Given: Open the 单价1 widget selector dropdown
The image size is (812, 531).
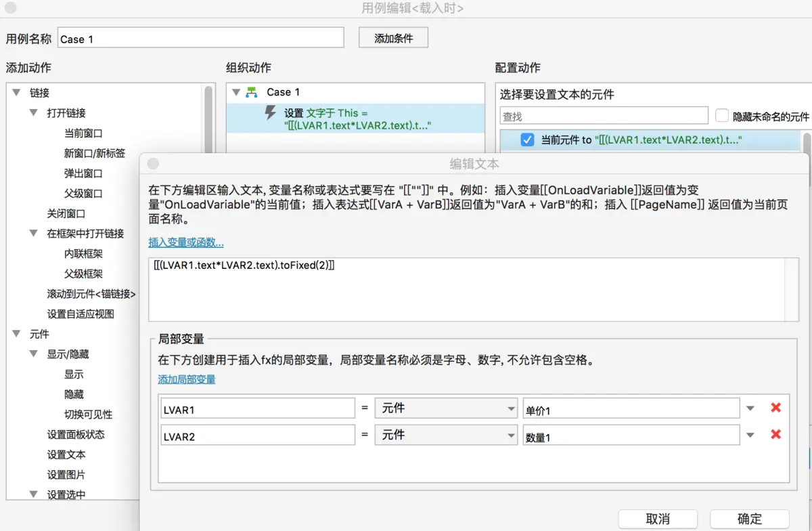Looking at the screenshot, I should [750, 407].
